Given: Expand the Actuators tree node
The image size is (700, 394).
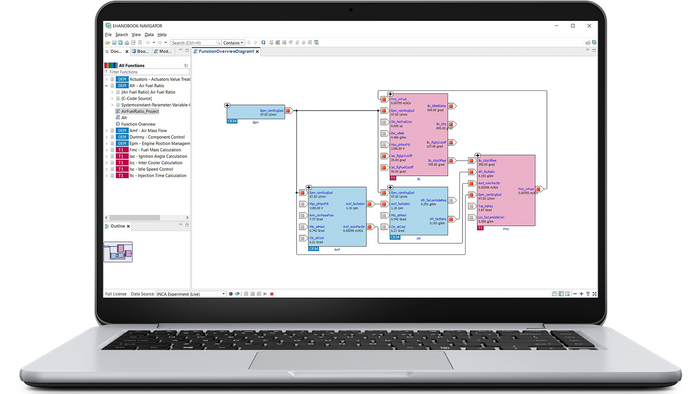Looking at the screenshot, I should pyautogui.click(x=107, y=79).
